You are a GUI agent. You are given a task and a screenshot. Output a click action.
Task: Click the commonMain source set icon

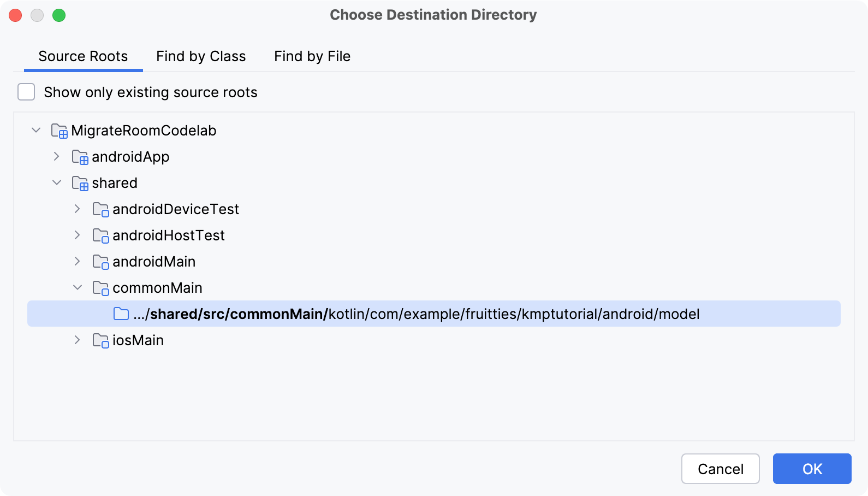click(100, 288)
